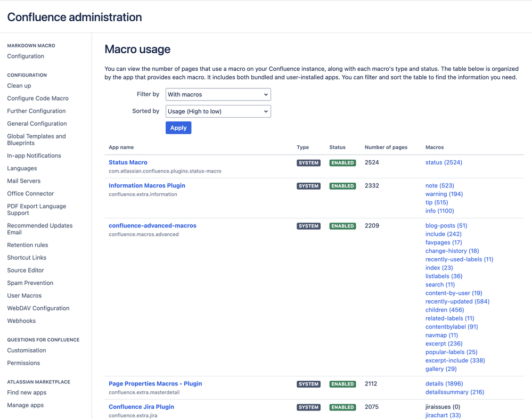Click the Apply button
The image size is (532, 419).
pos(178,128)
